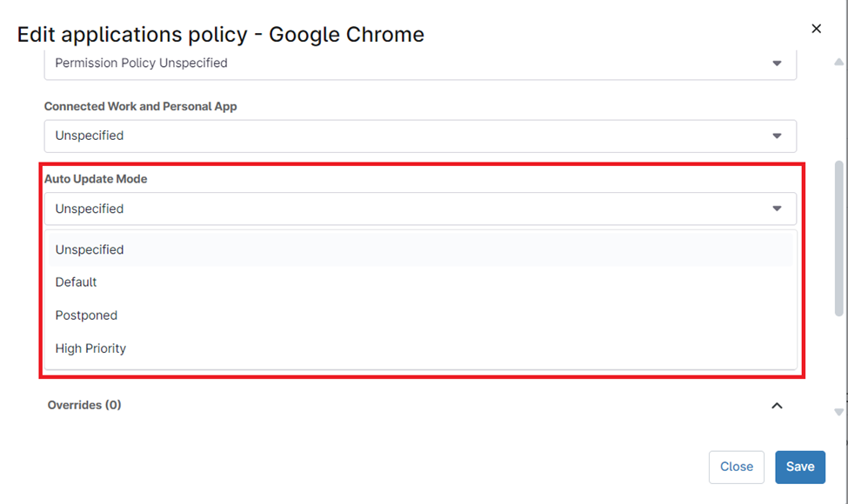Open the Auto Update Mode dropdown
The width and height of the screenshot is (848, 504).
point(420,209)
